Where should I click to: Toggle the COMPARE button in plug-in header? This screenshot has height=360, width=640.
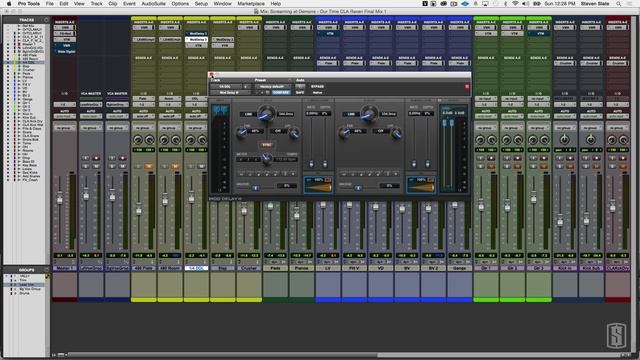coord(281,93)
